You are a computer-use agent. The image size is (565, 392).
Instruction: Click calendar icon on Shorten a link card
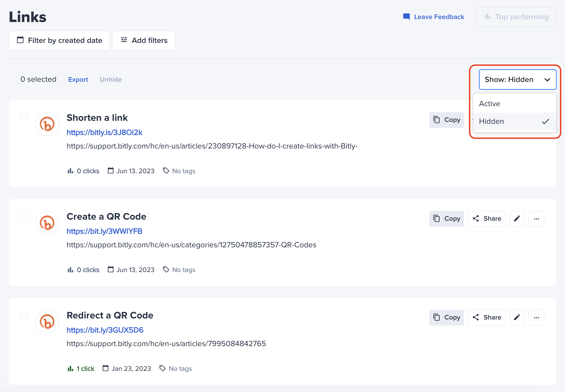coord(111,171)
